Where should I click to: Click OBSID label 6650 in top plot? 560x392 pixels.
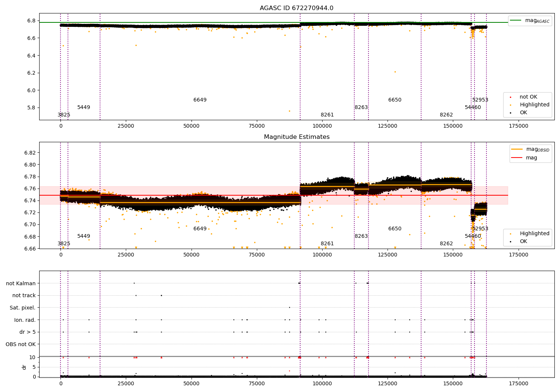point(395,100)
